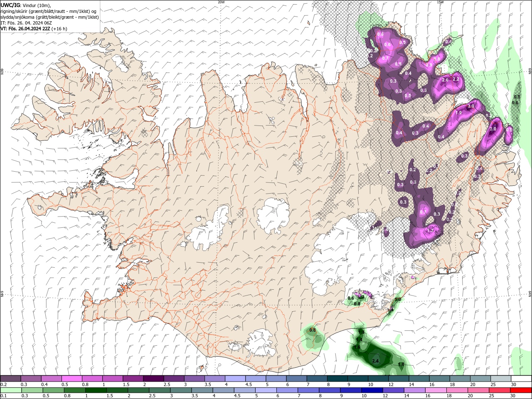Image resolution: width=532 pixels, height=399 pixels.
Task: Click the '0.1' label under the lower legend row
Action: [x=4, y=396]
